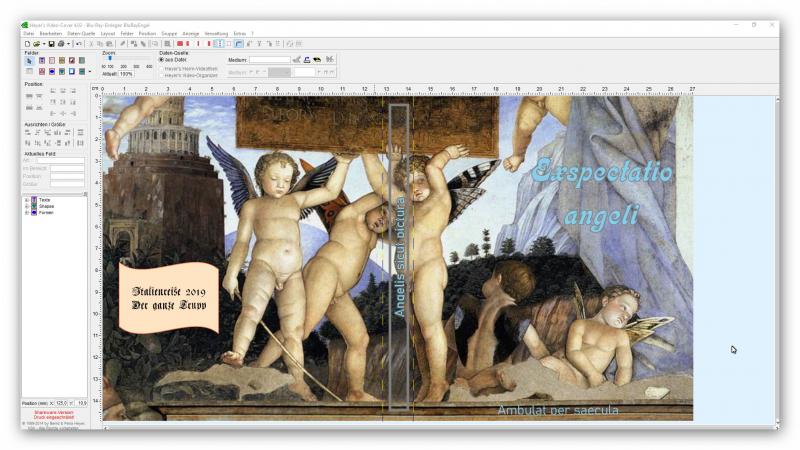
Task: Click the Save disk icon in toolbar
Action: (x=51, y=44)
